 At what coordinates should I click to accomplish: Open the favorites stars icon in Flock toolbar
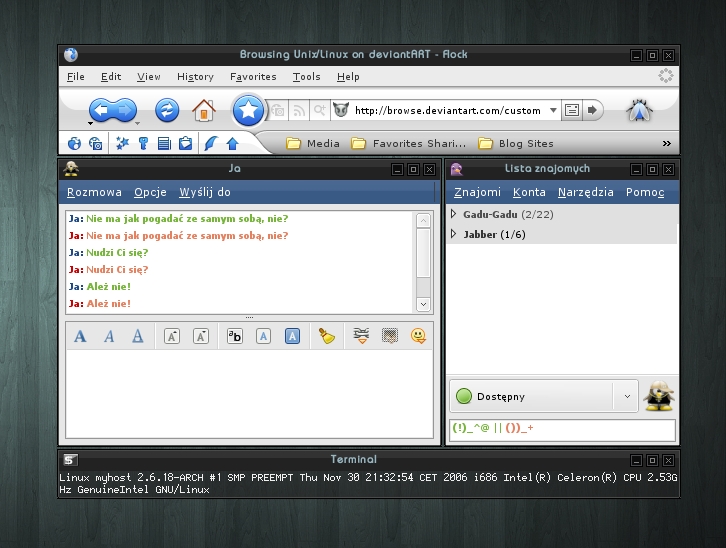tap(122, 143)
